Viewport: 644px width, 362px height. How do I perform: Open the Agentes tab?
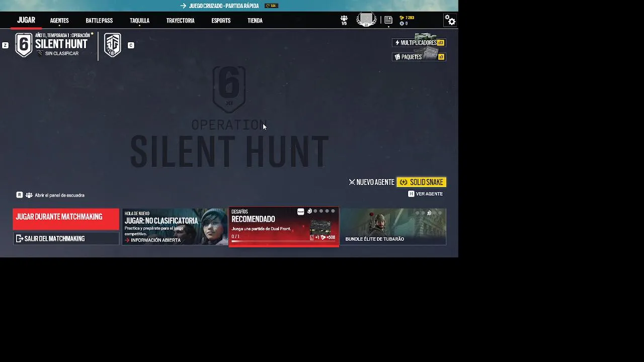[59, 21]
